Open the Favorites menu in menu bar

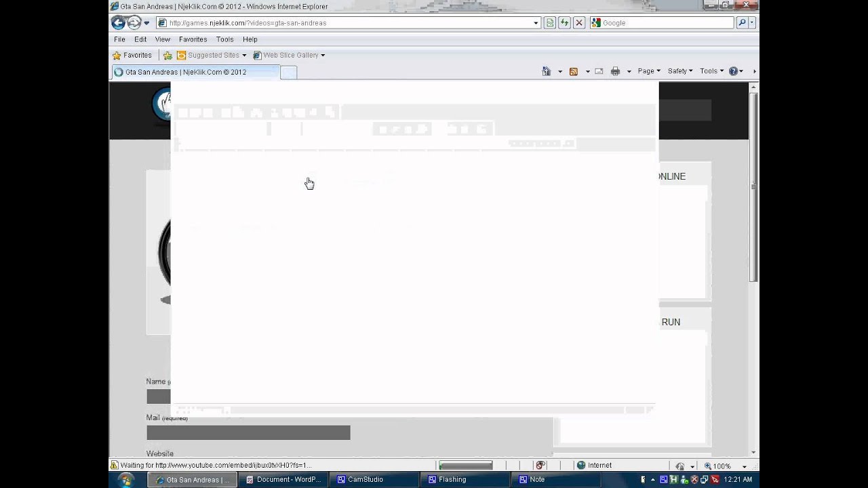[x=193, y=39]
